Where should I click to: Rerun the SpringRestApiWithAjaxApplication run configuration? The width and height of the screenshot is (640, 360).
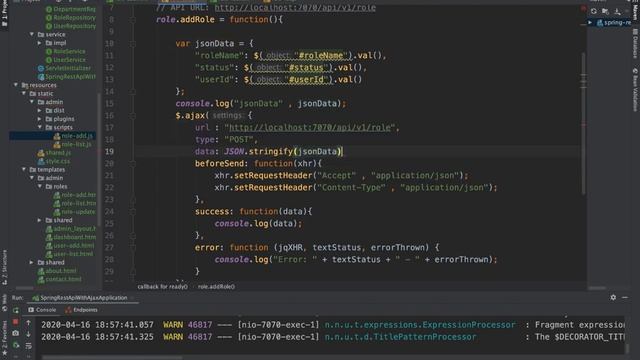pos(16,310)
